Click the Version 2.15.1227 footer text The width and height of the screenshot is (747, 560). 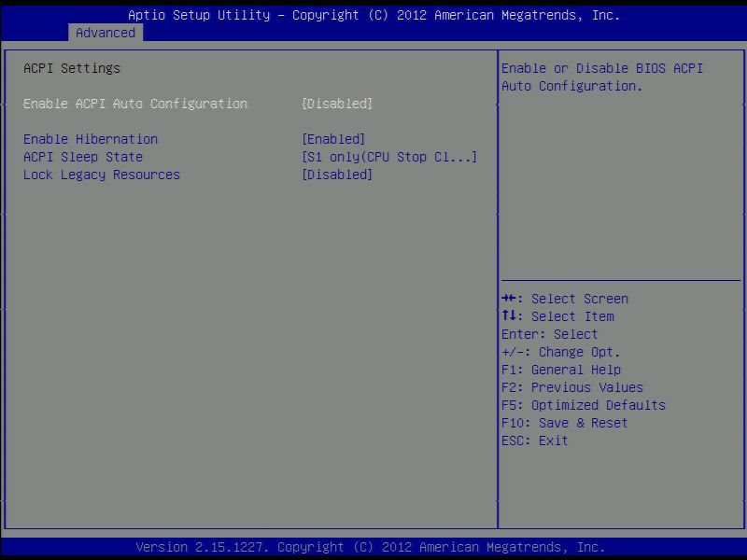pos(370,547)
